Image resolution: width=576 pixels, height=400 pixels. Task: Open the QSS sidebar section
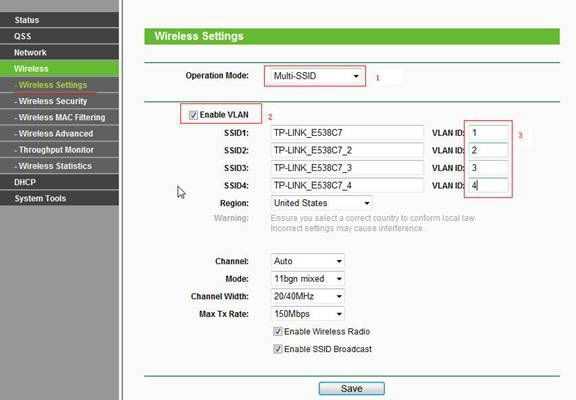[x=59, y=36]
